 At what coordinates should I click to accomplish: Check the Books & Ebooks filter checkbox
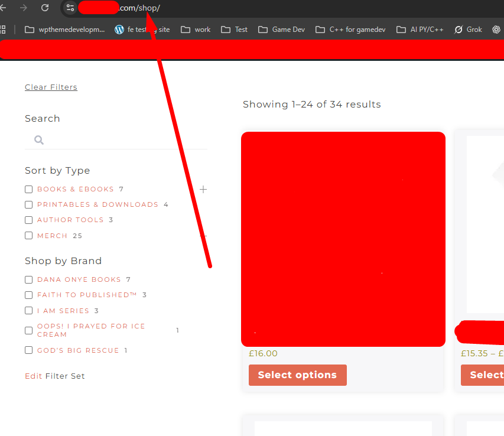(x=28, y=189)
